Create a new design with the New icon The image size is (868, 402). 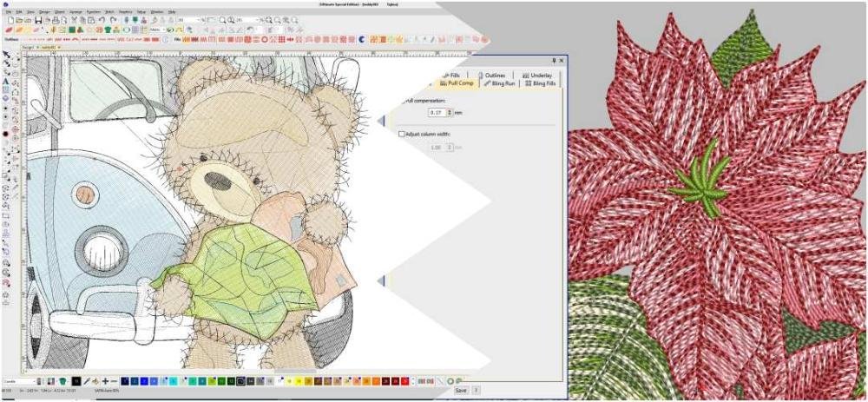coord(10,20)
